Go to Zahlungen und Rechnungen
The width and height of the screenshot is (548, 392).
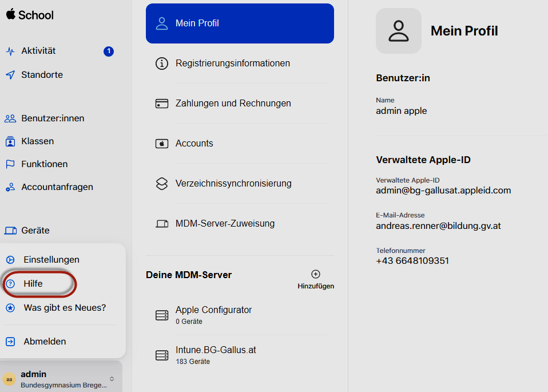point(233,104)
